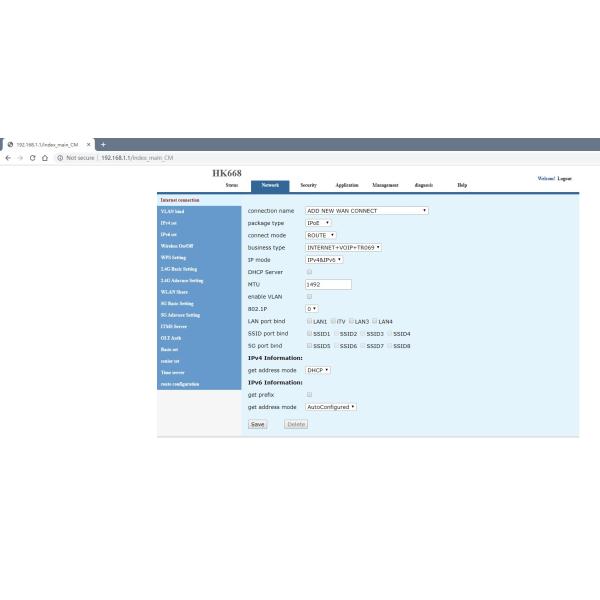Open the IP mode dropdown
Screen dimensions: 600x600
click(324, 259)
